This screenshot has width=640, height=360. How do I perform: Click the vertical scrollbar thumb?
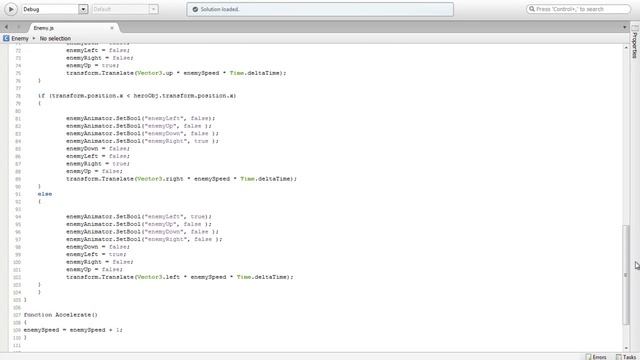pos(626,275)
